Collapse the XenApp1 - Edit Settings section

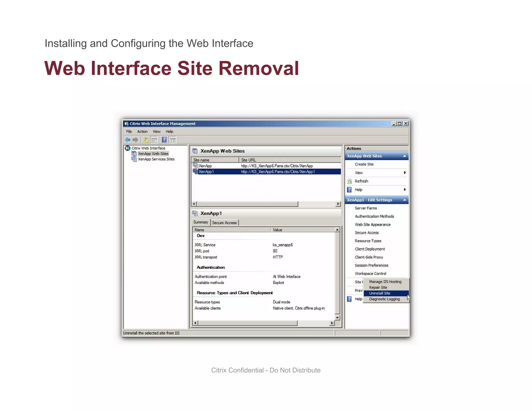point(404,200)
